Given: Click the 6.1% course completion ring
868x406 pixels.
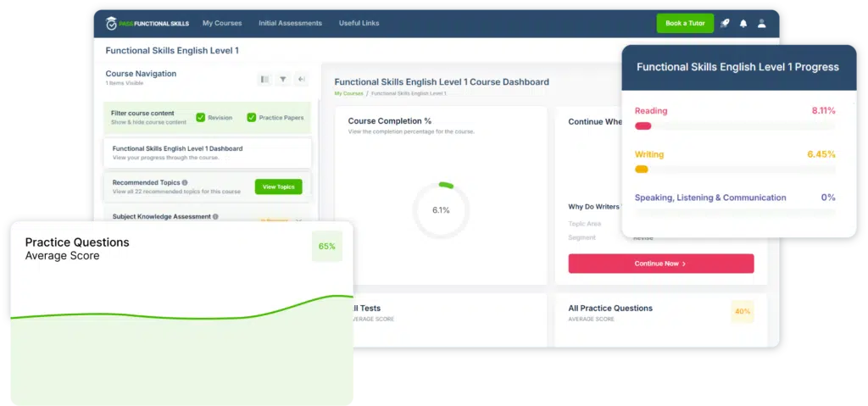Looking at the screenshot, I should tap(441, 210).
